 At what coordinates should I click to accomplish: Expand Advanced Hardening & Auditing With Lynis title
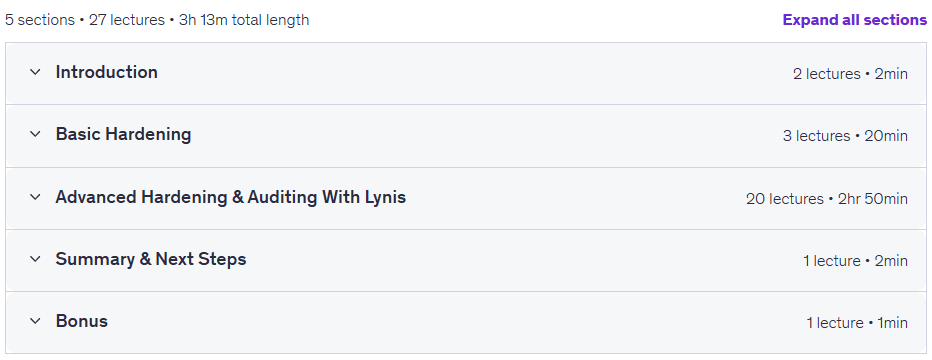[x=231, y=197]
